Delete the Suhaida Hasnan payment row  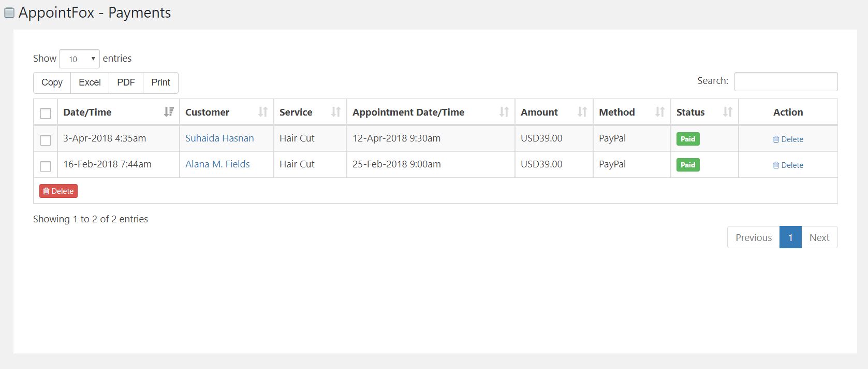(788, 139)
